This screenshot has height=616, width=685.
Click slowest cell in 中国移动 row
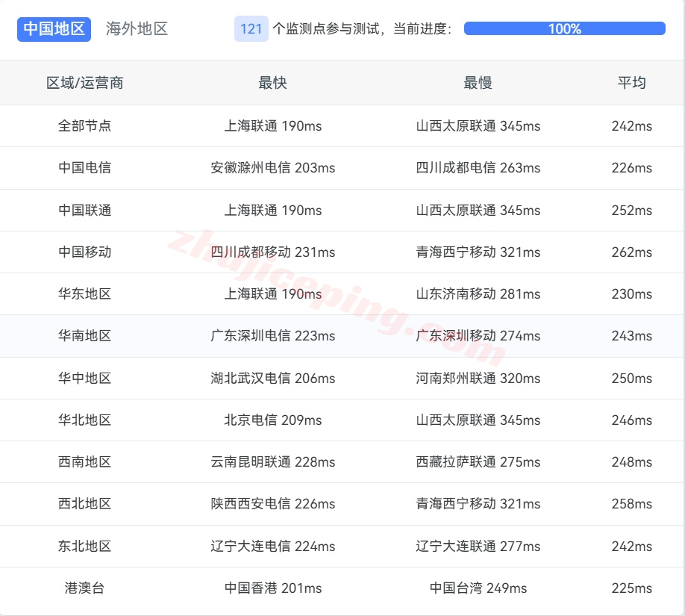point(478,252)
